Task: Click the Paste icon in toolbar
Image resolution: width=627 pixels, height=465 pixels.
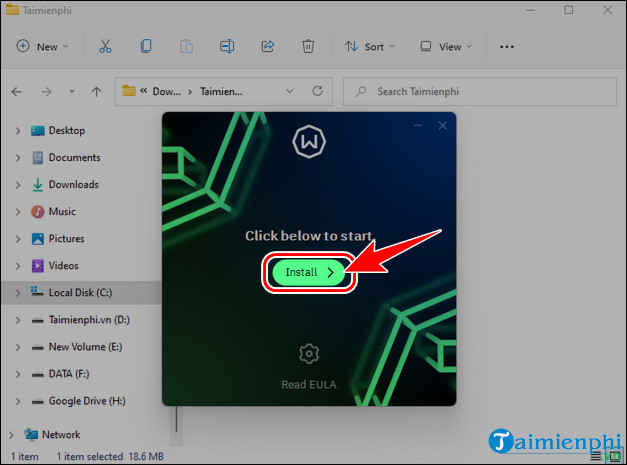Action: (x=186, y=46)
